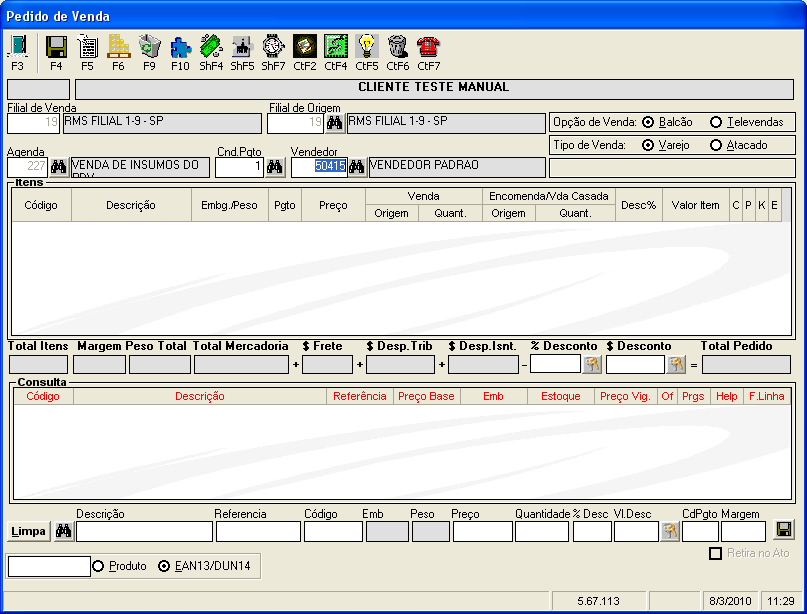The height and width of the screenshot is (614, 807).
Task: Click the F5 document list icon
Action: (x=87, y=47)
